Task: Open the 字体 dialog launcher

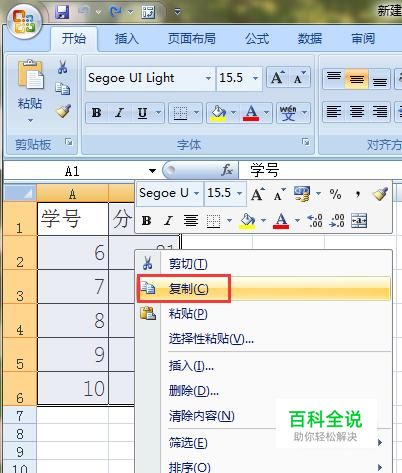Action: 305,142
